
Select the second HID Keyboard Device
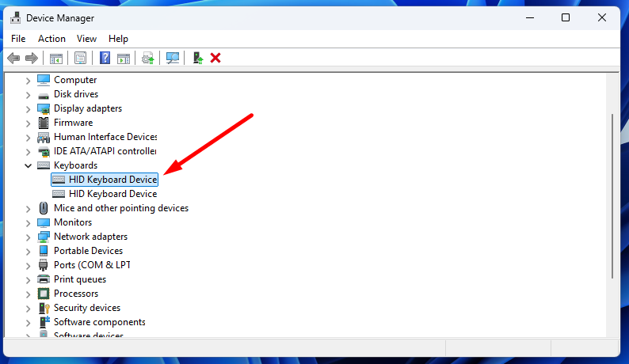click(112, 194)
